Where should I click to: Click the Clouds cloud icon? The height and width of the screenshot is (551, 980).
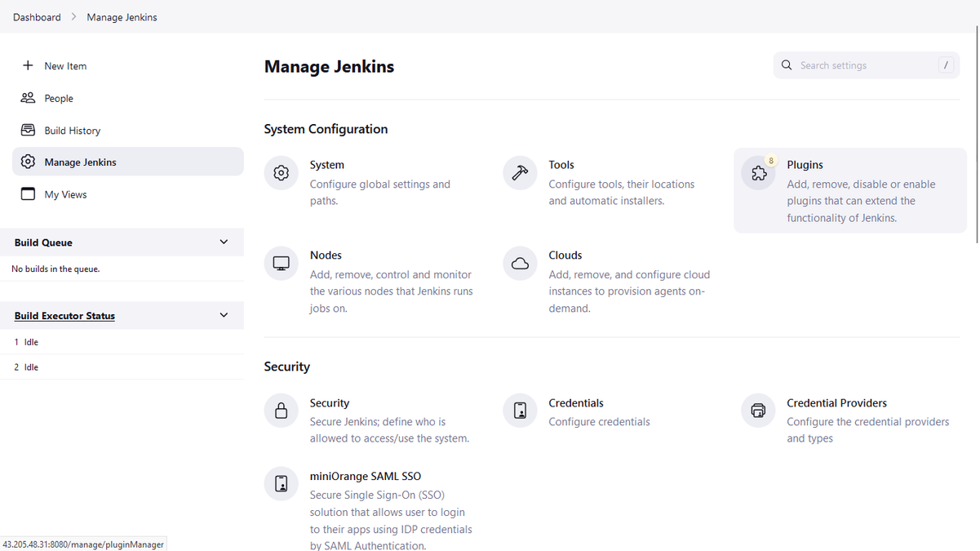click(x=520, y=264)
